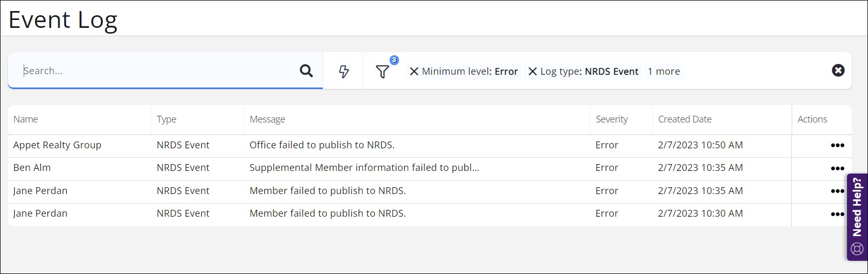The width and height of the screenshot is (868, 274).
Task: Open the Need Help? side tab
Action: coord(857,216)
